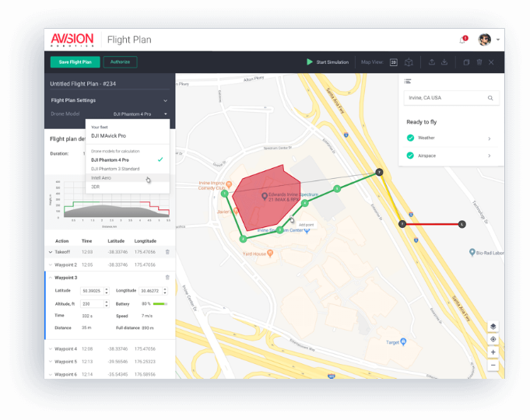Collapse the Flight Plan Settings section
Image resolution: width=530 pixels, height=420 pixels.
(165, 100)
